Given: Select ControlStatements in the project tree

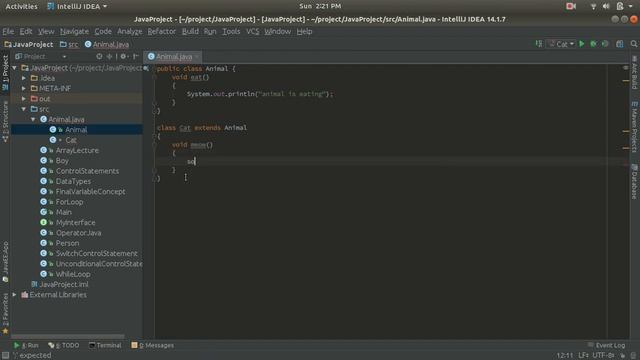Looking at the screenshot, I should [87, 171].
